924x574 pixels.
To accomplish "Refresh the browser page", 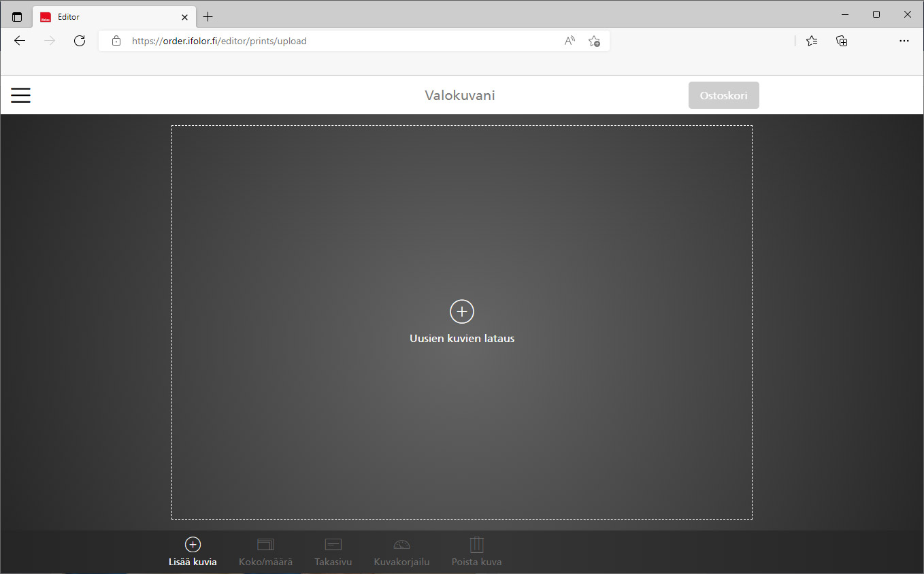I will 80,41.
